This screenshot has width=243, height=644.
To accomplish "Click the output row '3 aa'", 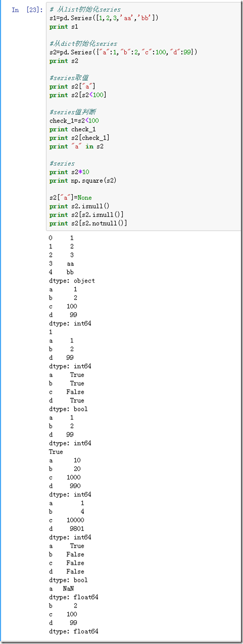I will [x=62, y=264].
